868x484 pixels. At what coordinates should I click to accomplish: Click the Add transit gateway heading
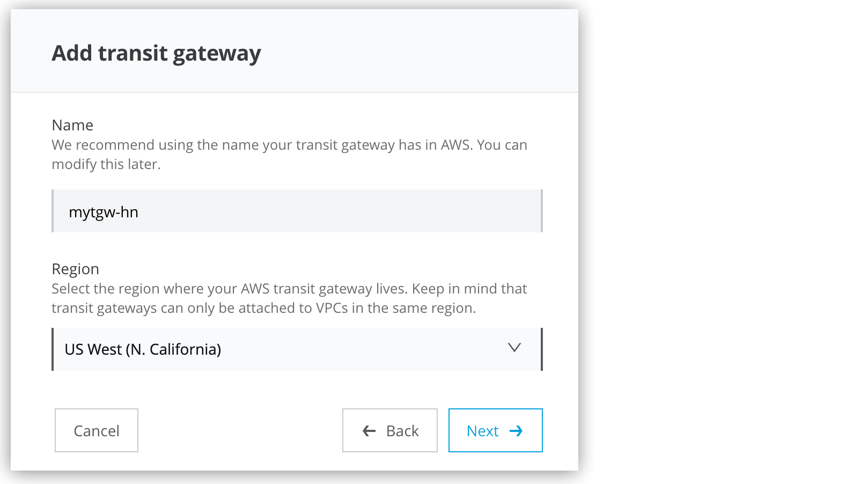point(156,53)
